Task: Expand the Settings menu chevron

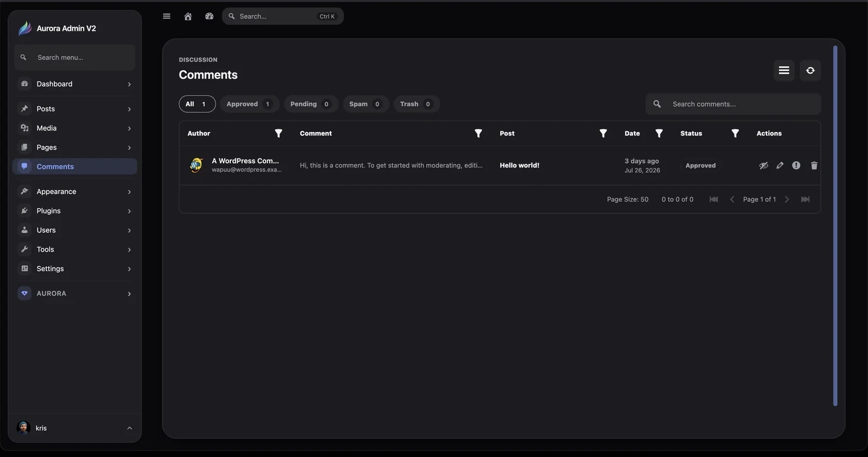Action: 129,269
